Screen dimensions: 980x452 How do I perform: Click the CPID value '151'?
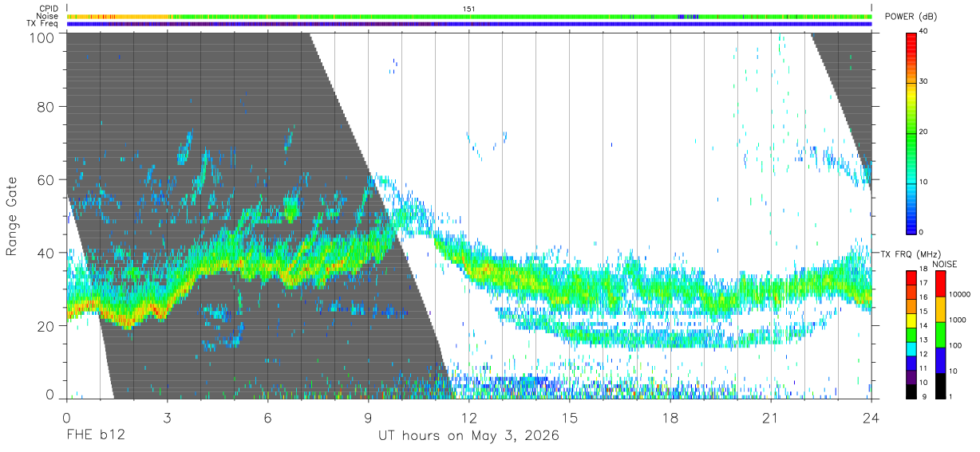coord(469,8)
